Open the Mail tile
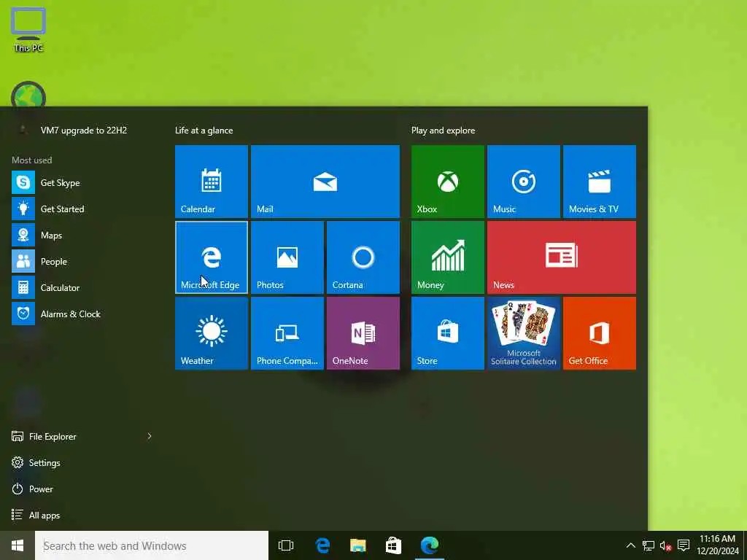 tap(325, 182)
